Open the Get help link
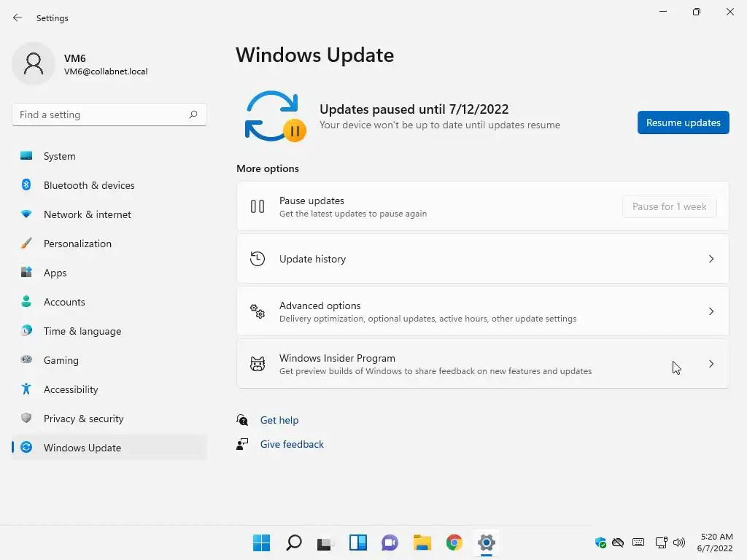 click(x=279, y=420)
